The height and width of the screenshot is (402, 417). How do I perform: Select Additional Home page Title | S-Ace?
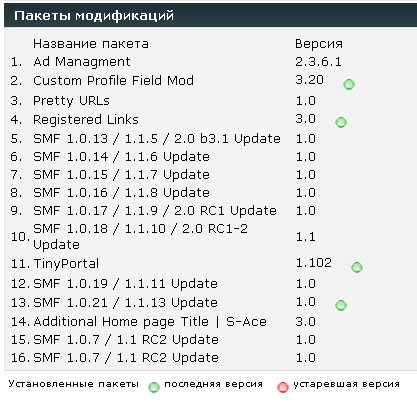coord(150,322)
